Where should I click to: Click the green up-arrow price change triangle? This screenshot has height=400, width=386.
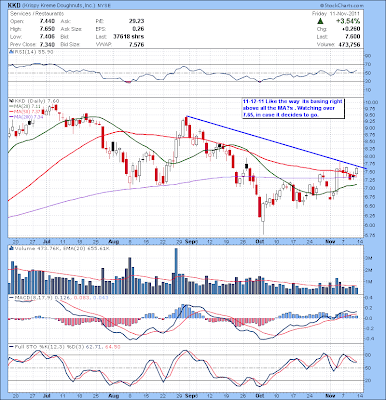pos(320,21)
